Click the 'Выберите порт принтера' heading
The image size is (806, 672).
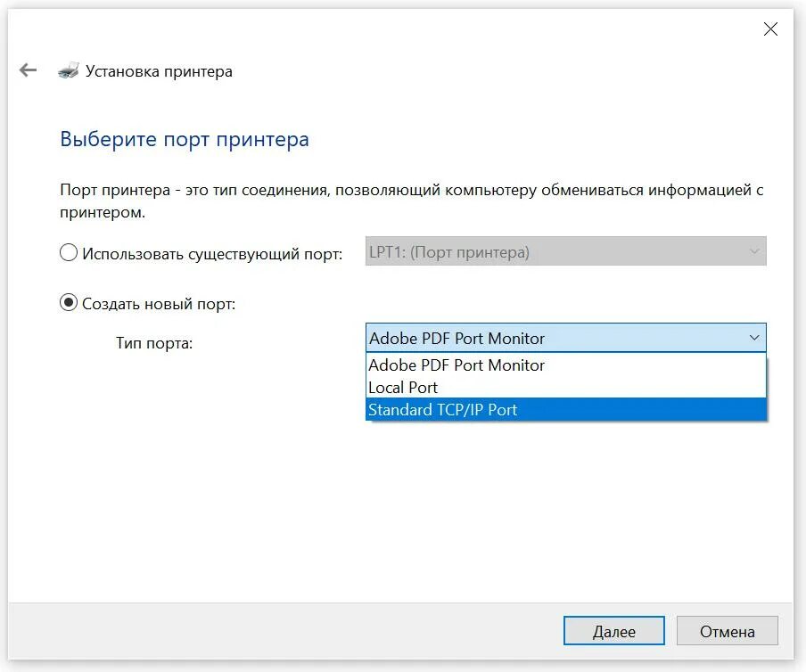185,139
